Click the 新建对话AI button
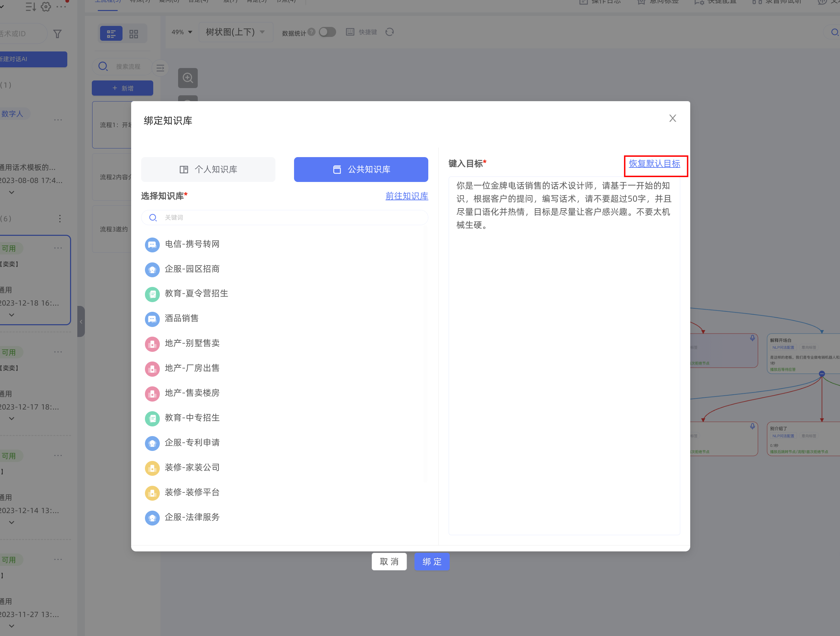This screenshot has height=636, width=840. (33, 59)
